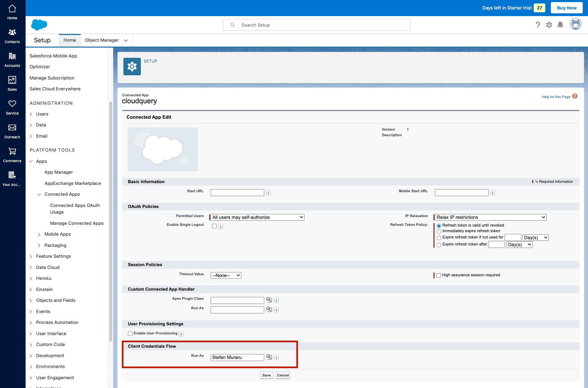Open Day(s) dropdown for expire-after option
588x388 pixels.
pyautogui.click(x=519, y=244)
